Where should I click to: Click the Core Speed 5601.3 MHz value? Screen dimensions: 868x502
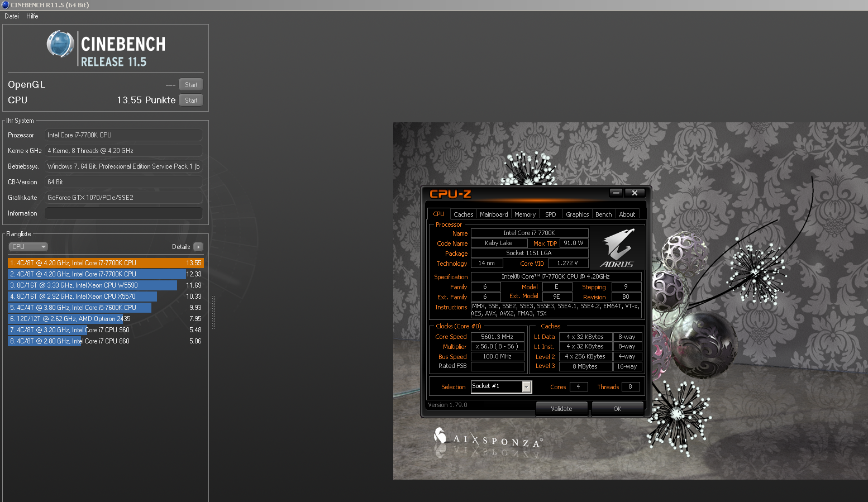pos(497,337)
